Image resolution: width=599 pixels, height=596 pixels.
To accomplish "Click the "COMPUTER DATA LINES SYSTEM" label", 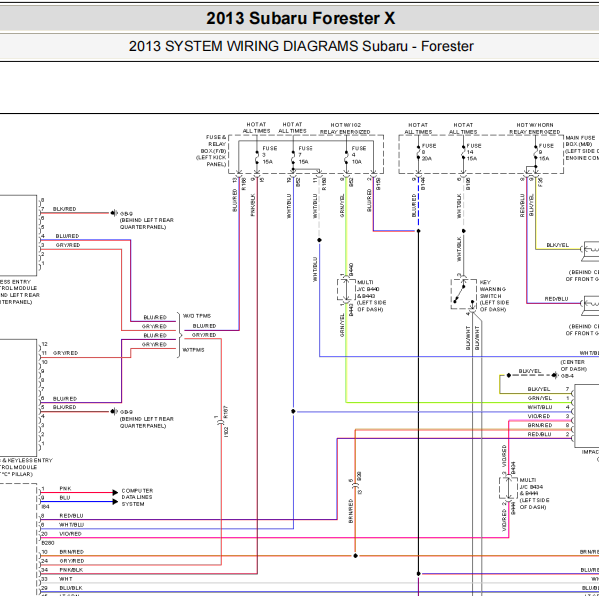I will (x=137, y=497).
